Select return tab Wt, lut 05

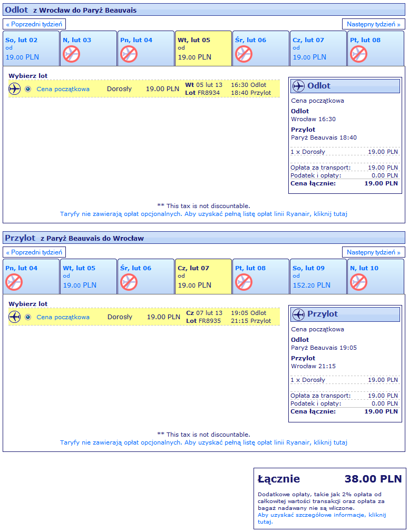click(89, 277)
